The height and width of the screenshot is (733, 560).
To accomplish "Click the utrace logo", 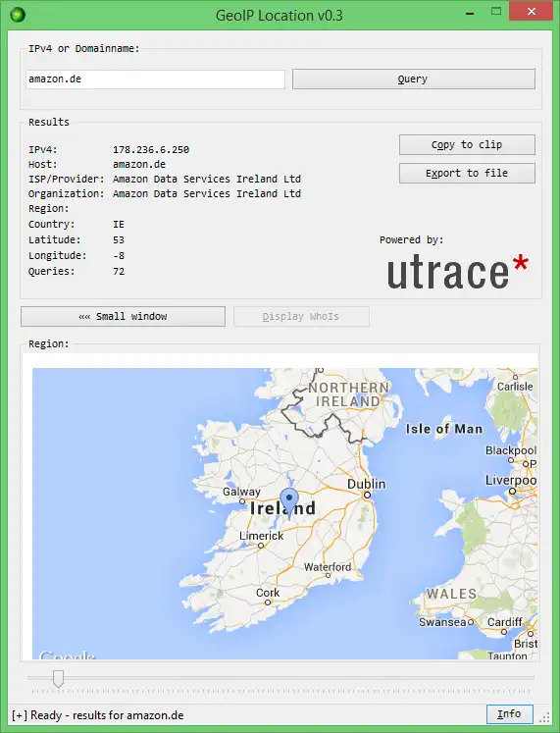I will pyautogui.click(x=458, y=272).
